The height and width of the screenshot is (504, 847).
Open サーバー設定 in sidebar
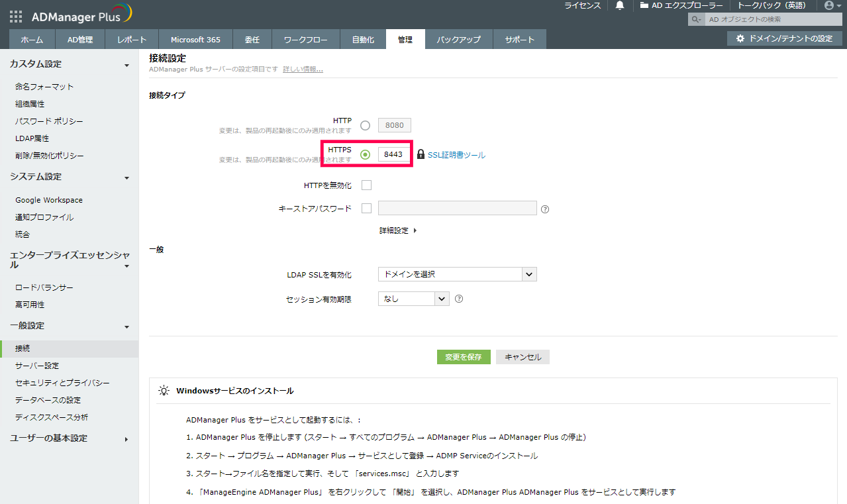click(37, 366)
